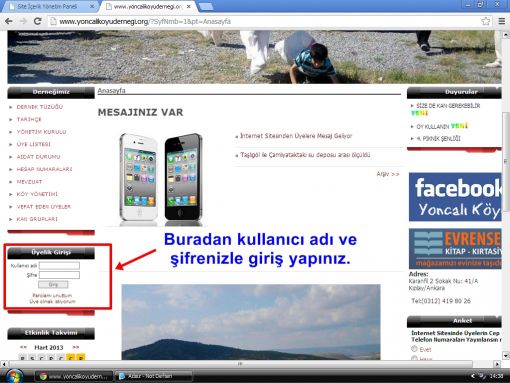Click the Evrensel Kitap Kırtasiye banner

coord(455,249)
